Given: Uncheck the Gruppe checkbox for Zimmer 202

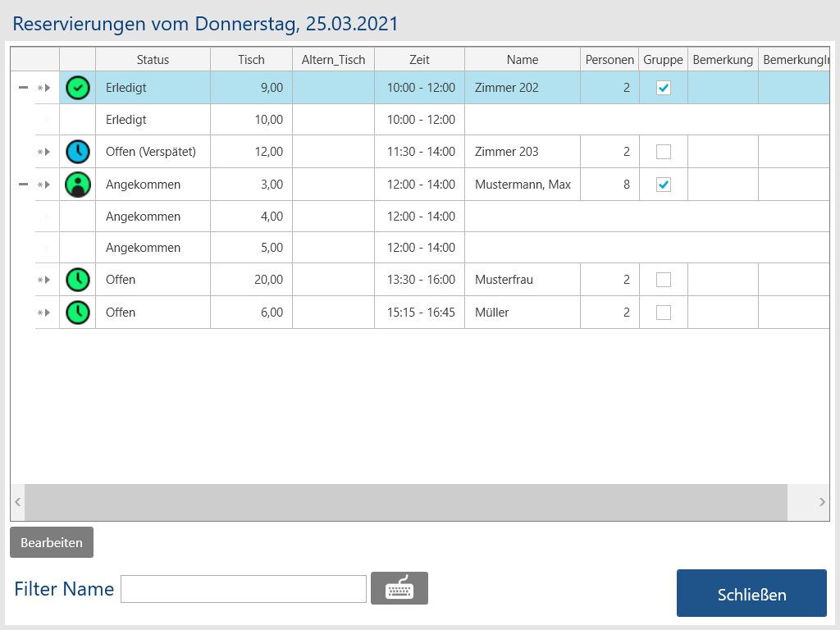Looking at the screenshot, I should pyautogui.click(x=664, y=88).
